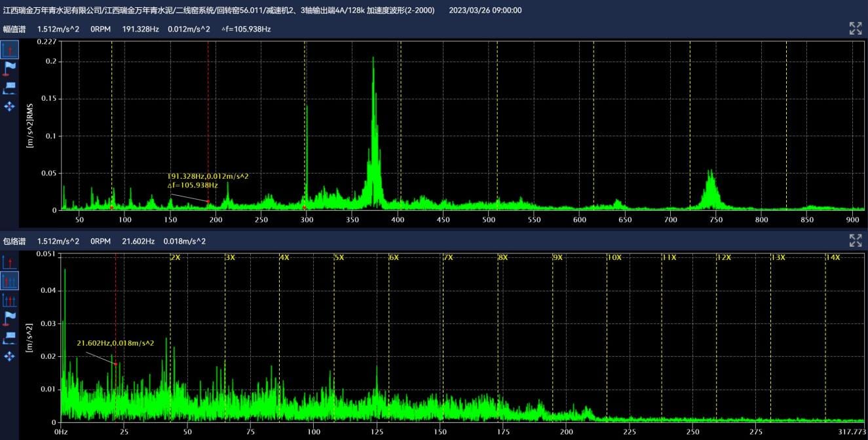Screen dimensions: 868x440
Task: Expand amplitude spectrum chart to fullscreen
Action: pyautogui.click(x=855, y=28)
